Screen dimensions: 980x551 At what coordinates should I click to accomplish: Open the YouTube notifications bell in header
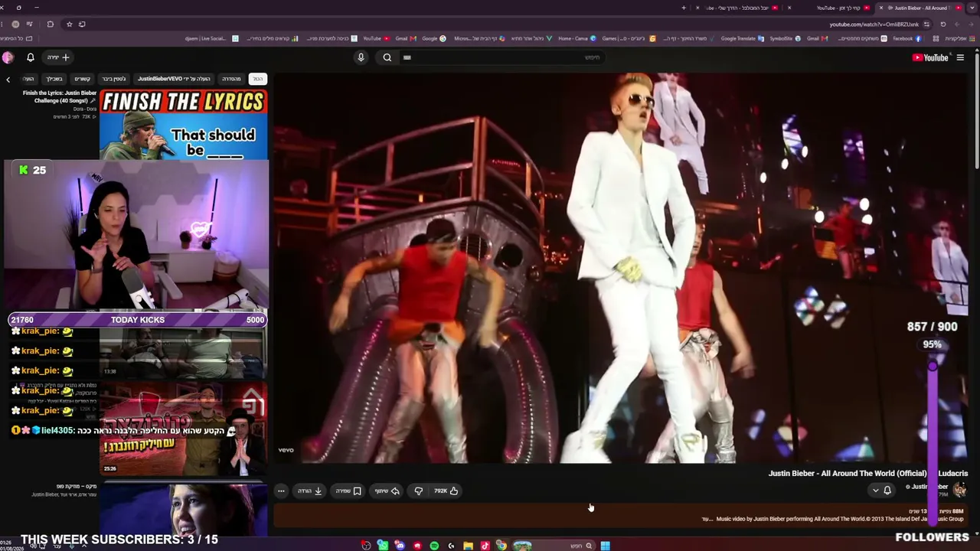(31, 57)
